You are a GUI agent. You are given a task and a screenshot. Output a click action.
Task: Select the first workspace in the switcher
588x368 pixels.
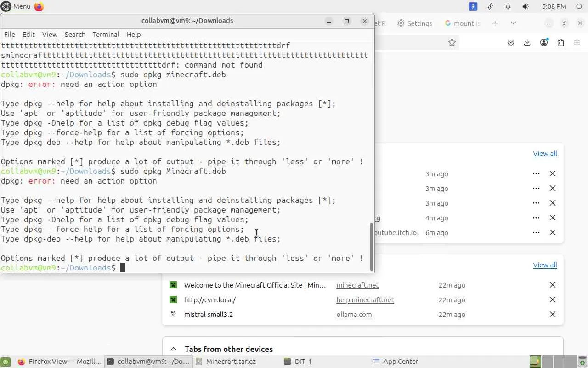pyautogui.click(x=535, y=362)
